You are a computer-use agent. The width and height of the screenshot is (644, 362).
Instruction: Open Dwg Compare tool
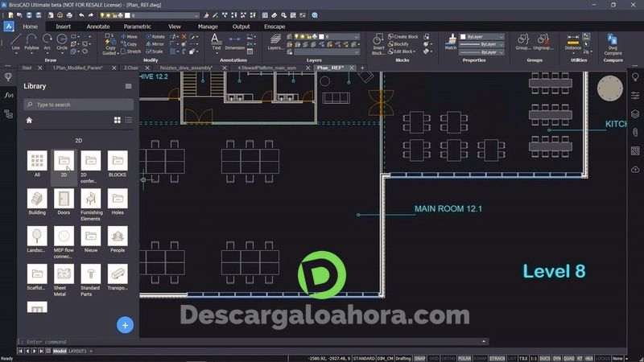(613, 44)
